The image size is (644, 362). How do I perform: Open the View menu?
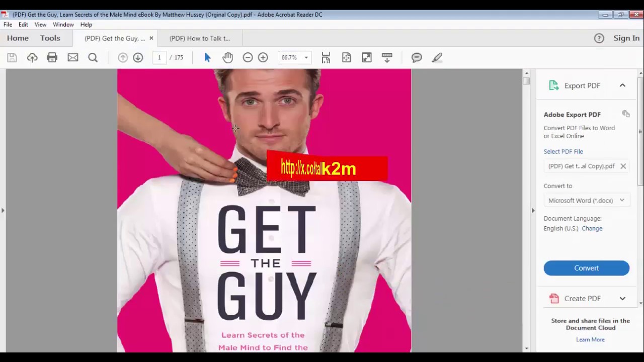pos(40,25)
